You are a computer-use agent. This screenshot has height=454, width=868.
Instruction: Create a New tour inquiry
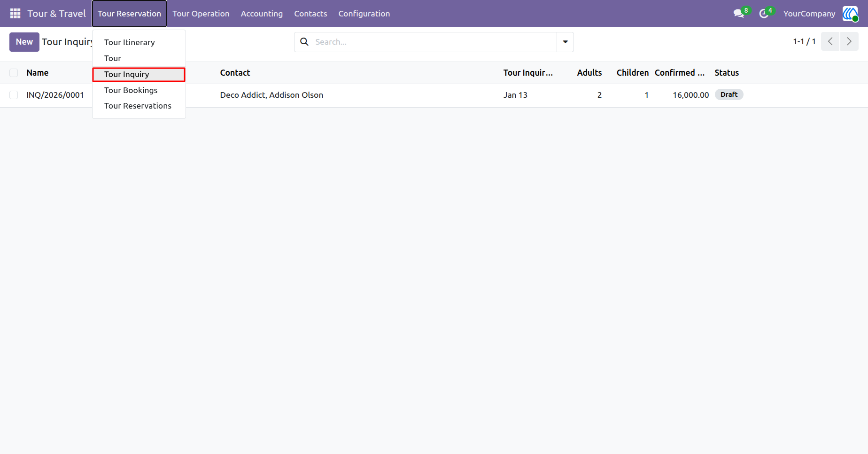click(24, 42)
